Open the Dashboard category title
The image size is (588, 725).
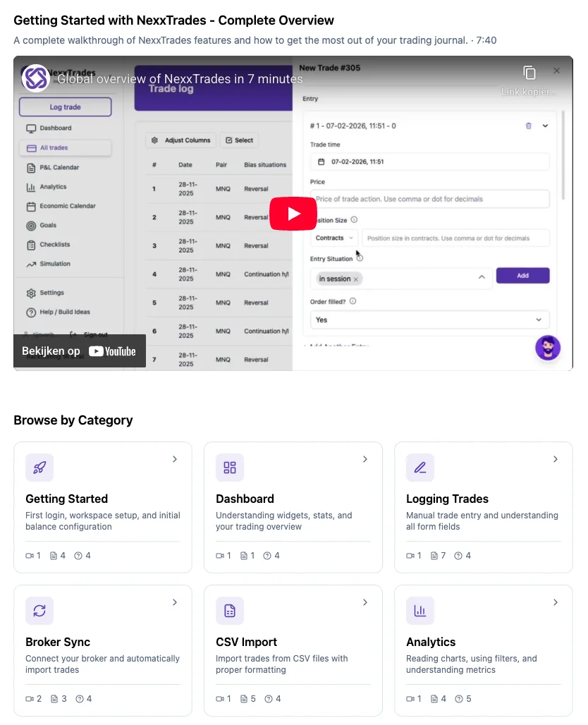245,499
